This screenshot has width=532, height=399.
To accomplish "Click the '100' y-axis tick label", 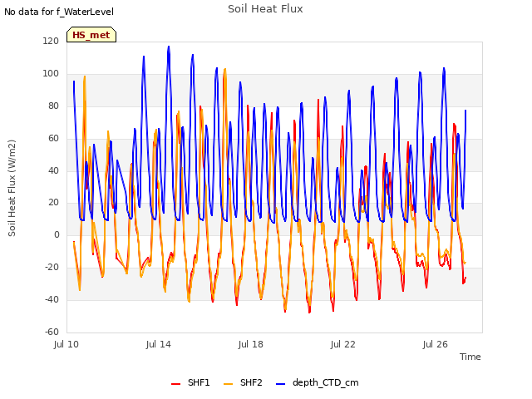I will (x=51, y=74).
